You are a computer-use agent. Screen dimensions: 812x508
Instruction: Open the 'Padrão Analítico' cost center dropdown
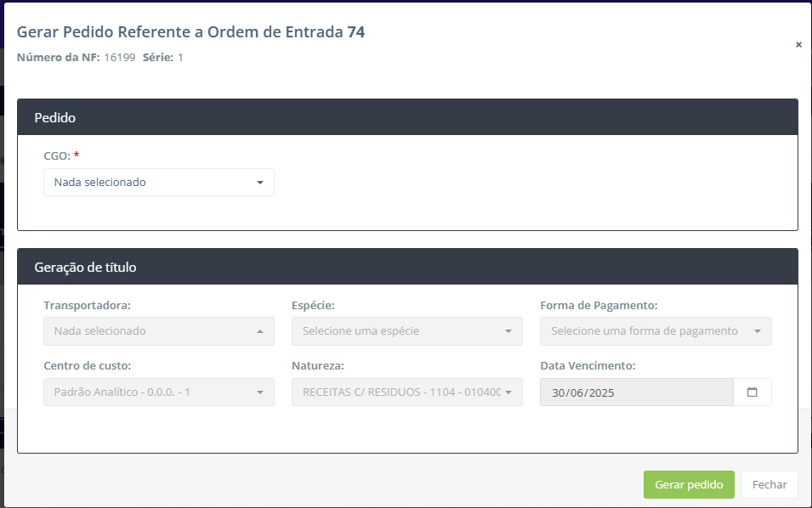click(159, 392)
